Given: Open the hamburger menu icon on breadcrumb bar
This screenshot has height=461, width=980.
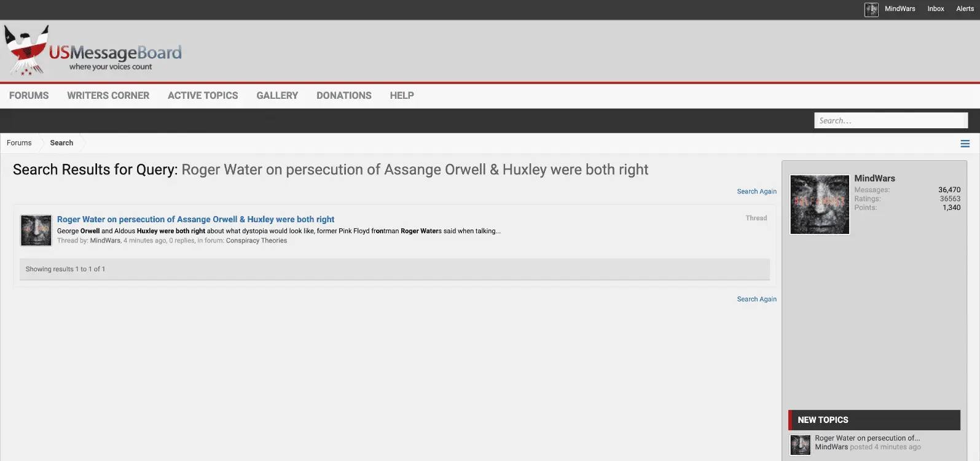Looking at the screenshot, I should coord(965,144).
